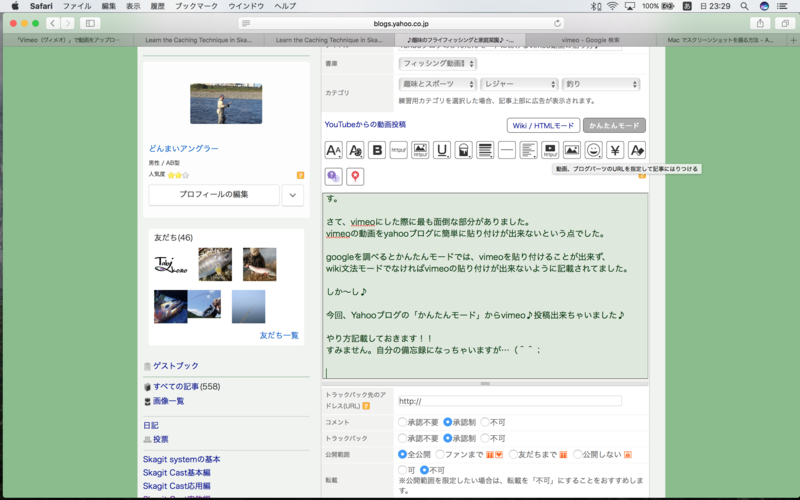Open 友だち一覧 link
The height and width of the screenshot is (500, 800).
coord(279,335)
